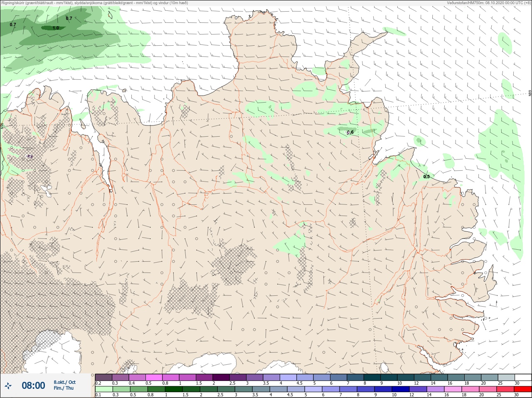Click the 0.5 precipitation value on east coast

pos(426,177)
